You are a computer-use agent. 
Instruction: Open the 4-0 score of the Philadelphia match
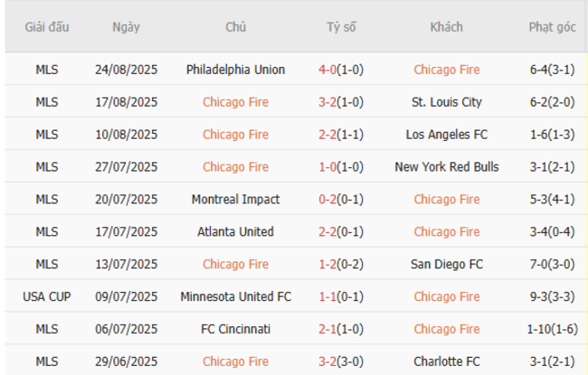[328, 70]
